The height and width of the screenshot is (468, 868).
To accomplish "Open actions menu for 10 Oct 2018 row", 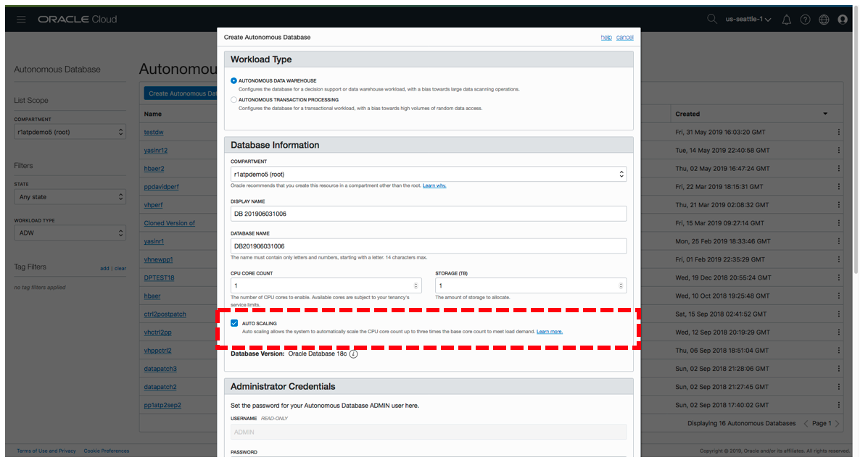I will tap(839, 296).
